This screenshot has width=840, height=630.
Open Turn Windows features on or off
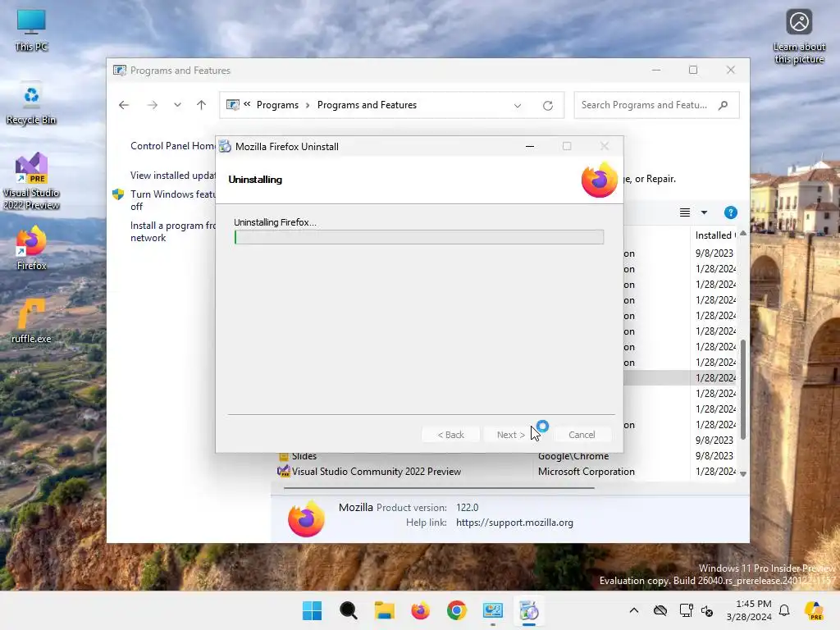(172, 200)
